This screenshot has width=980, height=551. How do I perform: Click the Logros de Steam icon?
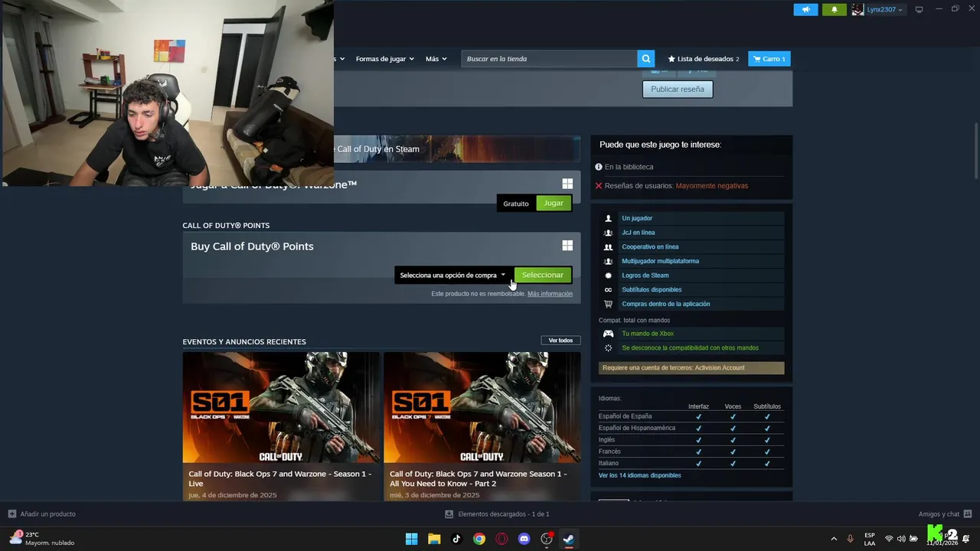coord(609,275)
